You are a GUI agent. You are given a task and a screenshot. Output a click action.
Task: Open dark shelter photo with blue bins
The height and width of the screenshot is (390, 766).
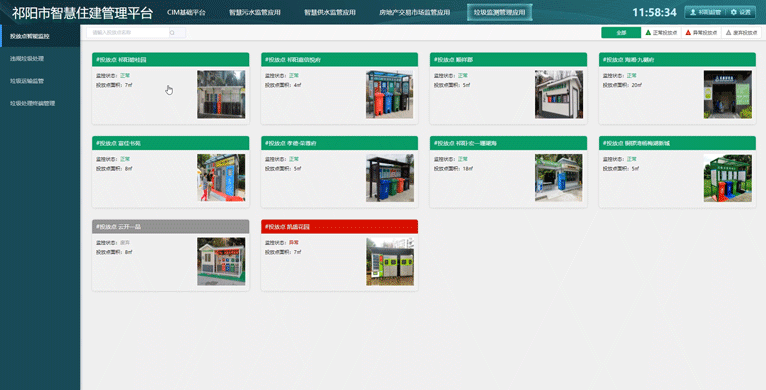point(390,178)
